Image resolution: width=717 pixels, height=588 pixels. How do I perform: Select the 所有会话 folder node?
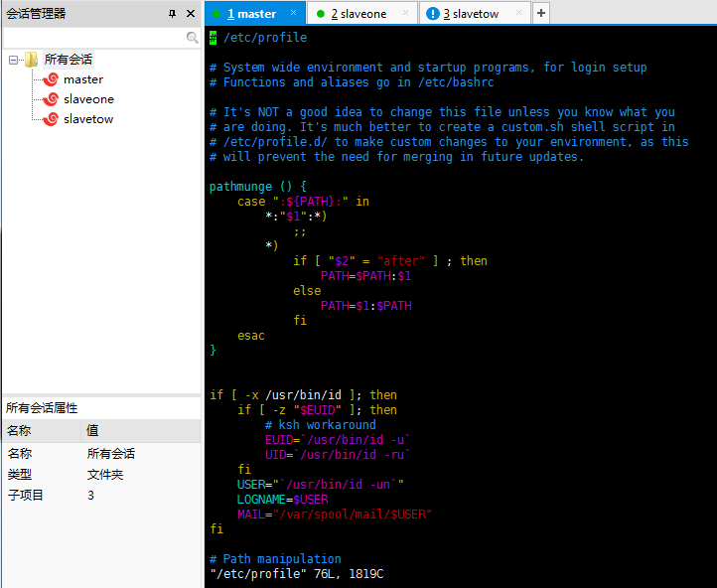click(x=69, y=60)
